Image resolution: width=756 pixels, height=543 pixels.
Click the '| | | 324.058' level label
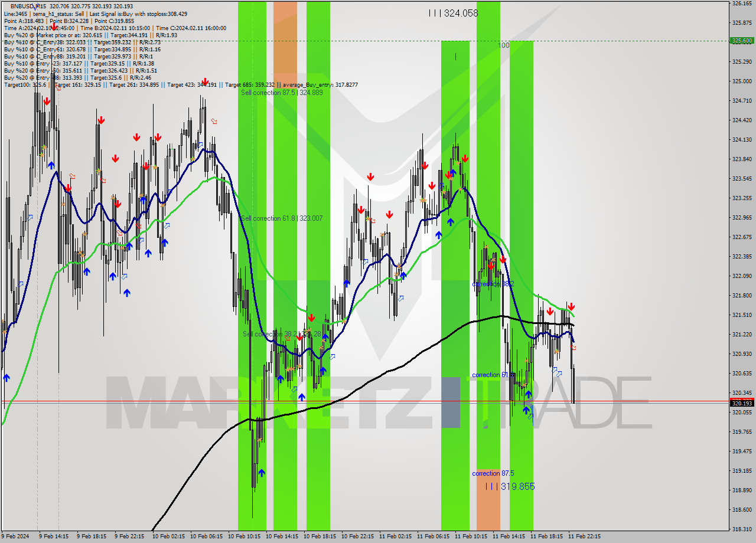pyautogui.click(x=453, y=13)
